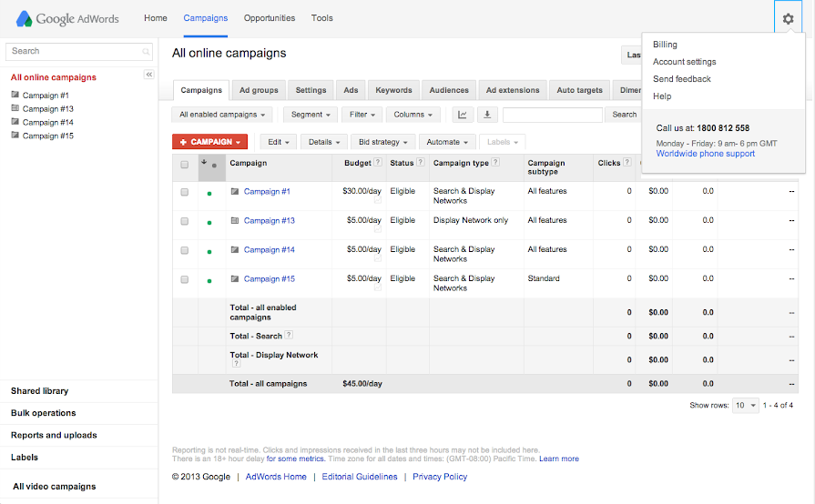Tick the checkbox for Campaign #1
Image resolution: width=815 pixels, height=504 pixels.
pos(185,192)
